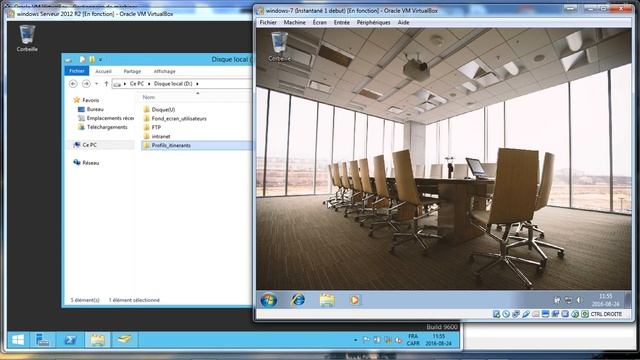This screenshot has width=640, height=360.
Task: Click Up arrow in Disque local explorer
Action: (106, 84)
